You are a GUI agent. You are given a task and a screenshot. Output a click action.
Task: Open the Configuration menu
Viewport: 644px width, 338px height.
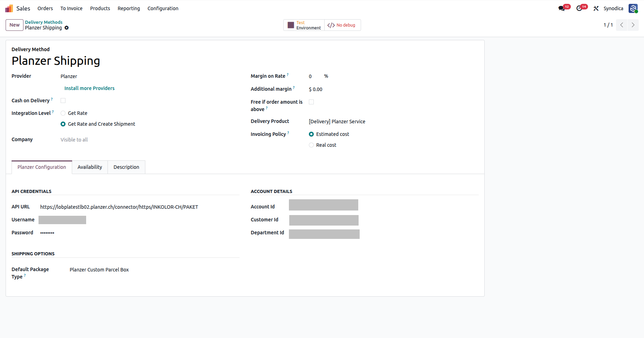163,8
